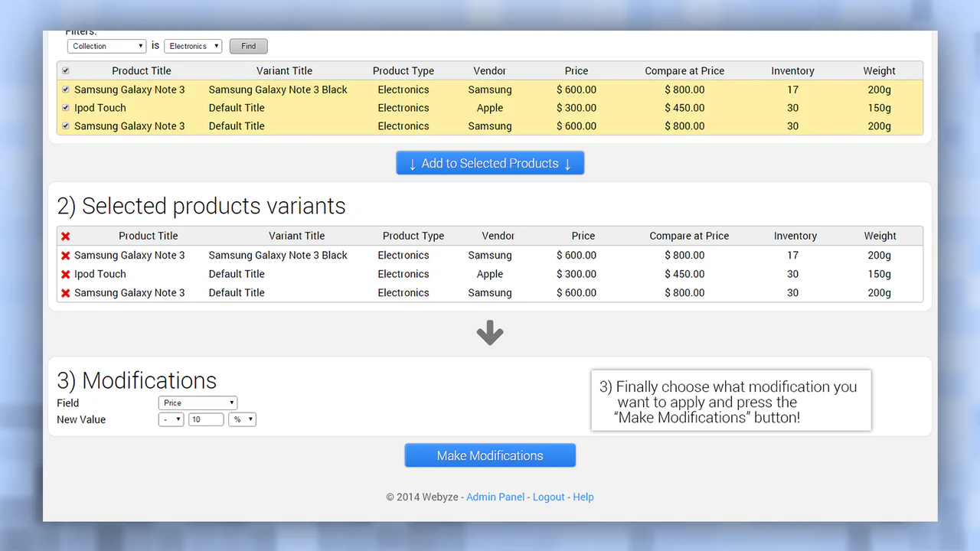This screenshot has height=551, width=980.
Task: Uncheck the last Samsung Galaxy Note 3 checkbox
Action: [x=66, y=126]
